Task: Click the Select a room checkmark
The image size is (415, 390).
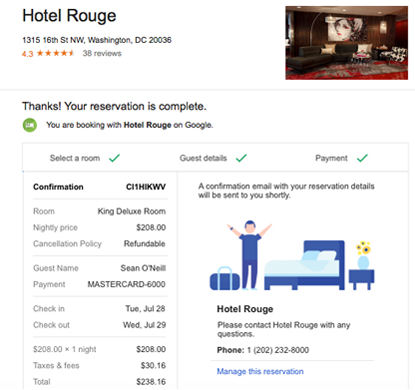Action: pyautogui.click(x=114, y=158)
